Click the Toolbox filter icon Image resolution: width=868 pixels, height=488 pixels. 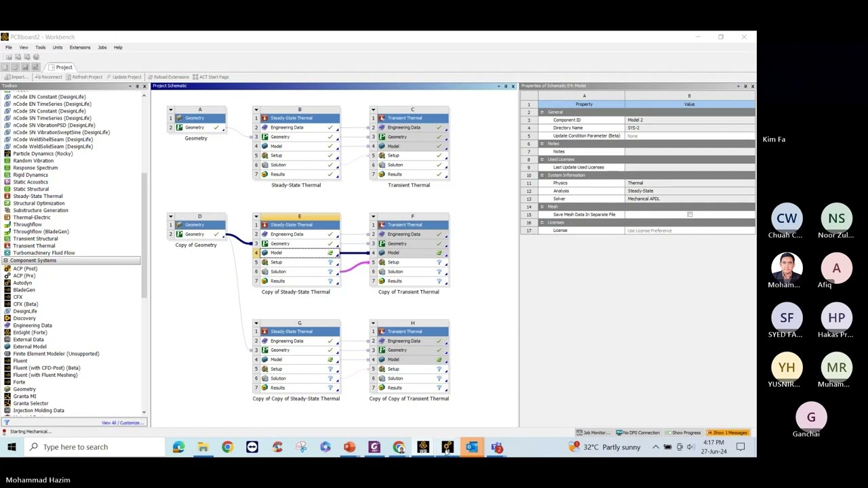click(x=5, y=423)
